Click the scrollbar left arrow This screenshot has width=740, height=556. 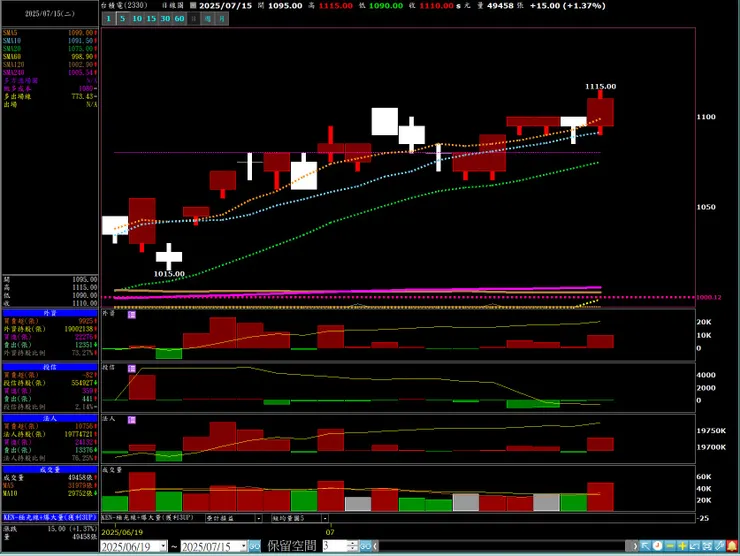pyautogui.click(x=375, y=546)
